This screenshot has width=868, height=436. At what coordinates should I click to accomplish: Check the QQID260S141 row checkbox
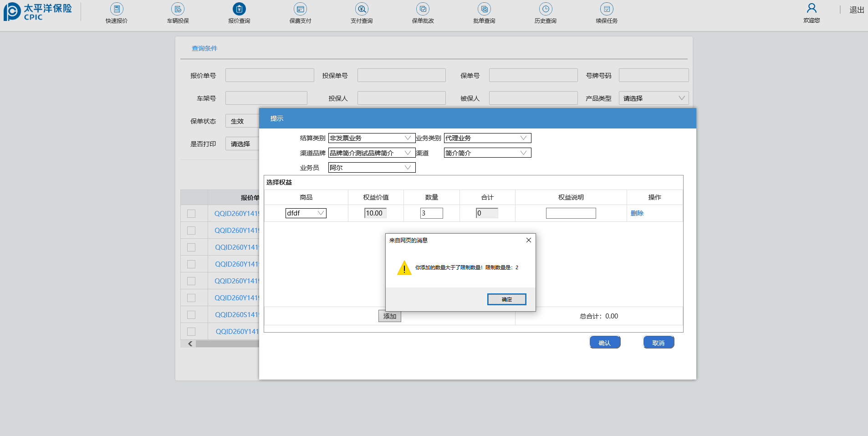[191, 315]
